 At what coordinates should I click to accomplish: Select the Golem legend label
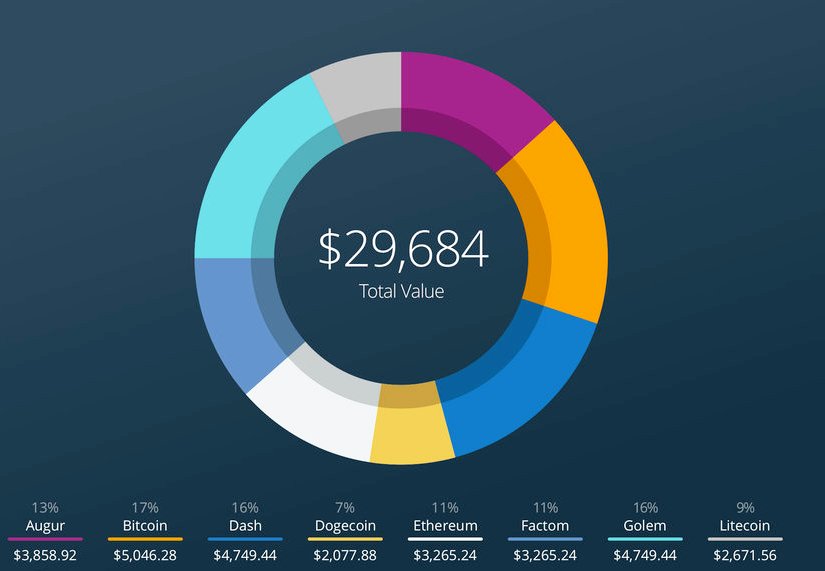point(645,525)
